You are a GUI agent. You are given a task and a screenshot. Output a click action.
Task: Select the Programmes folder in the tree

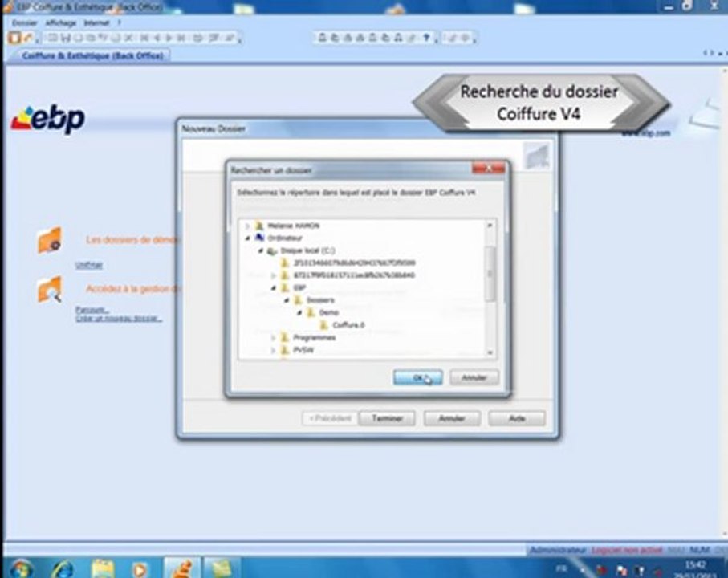click(x=315, y=337)
